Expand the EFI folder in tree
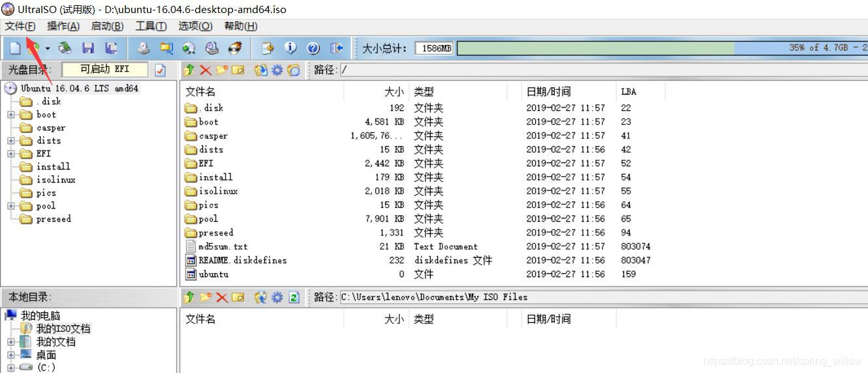 (x=11, y=154)
